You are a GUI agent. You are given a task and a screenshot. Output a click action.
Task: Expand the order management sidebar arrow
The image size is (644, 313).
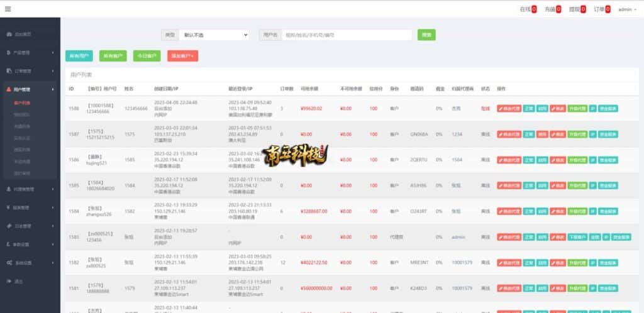coord(53,71)
